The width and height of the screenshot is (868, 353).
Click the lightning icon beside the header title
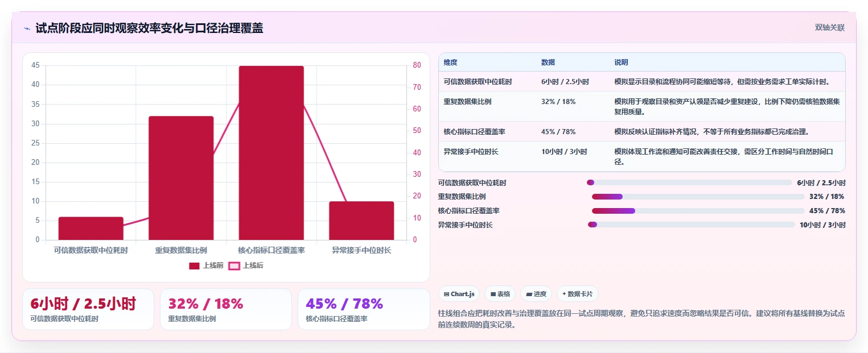[x=27, y=28]
